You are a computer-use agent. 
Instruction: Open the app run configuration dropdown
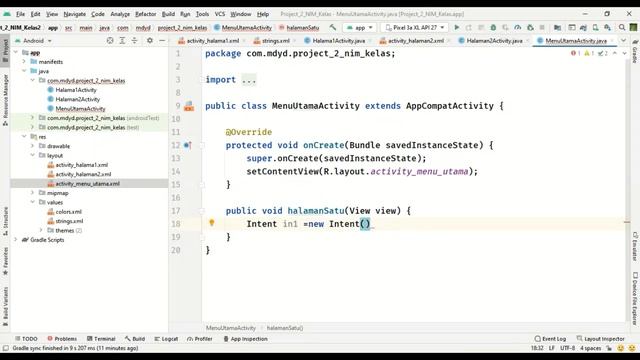(x=360, y=28)
